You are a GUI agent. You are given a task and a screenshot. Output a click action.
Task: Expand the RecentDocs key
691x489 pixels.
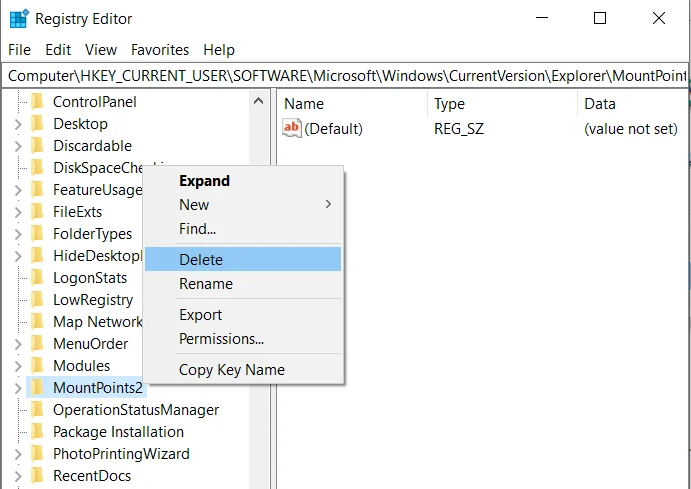point(18,476)
